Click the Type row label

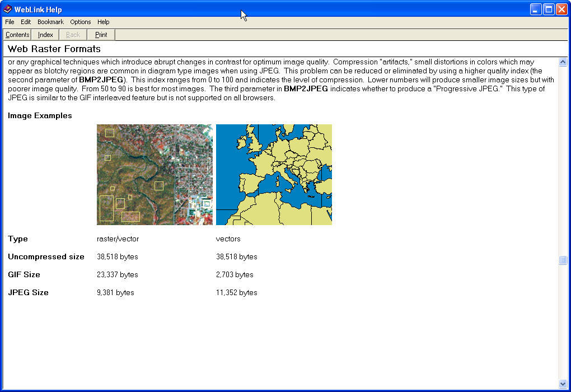tap(18, 239)
